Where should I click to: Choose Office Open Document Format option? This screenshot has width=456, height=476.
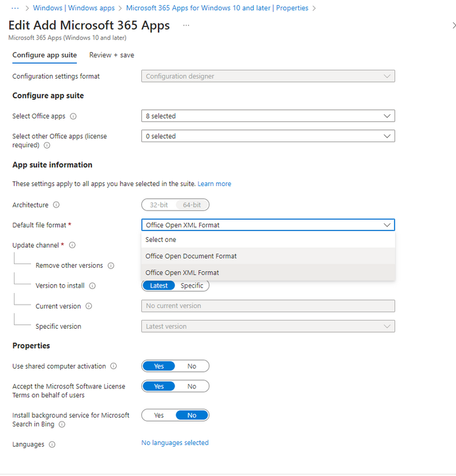268,256
